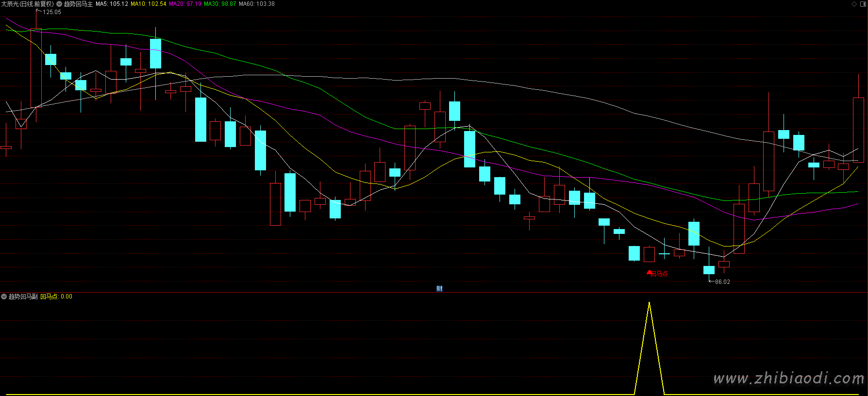The image size is (868, 396).
Task: Open the main indicator dropdown beside 趋势回马主
Action: coord(59,4)
